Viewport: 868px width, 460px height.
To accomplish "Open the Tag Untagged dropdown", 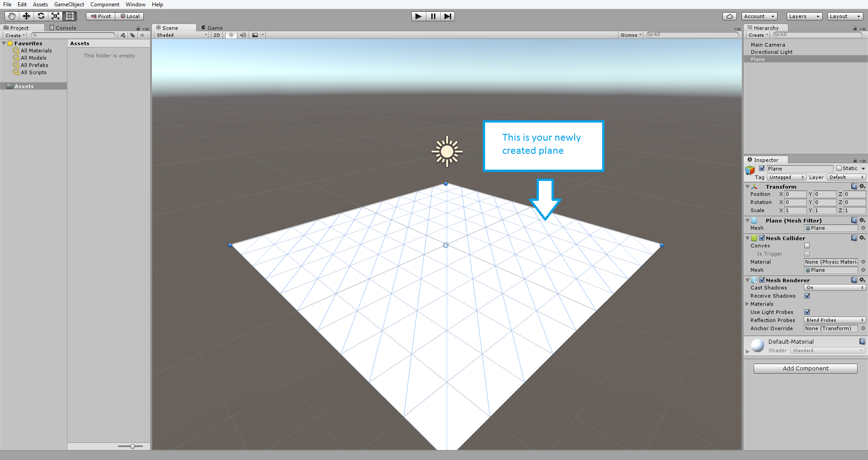I will coord(787,177).
